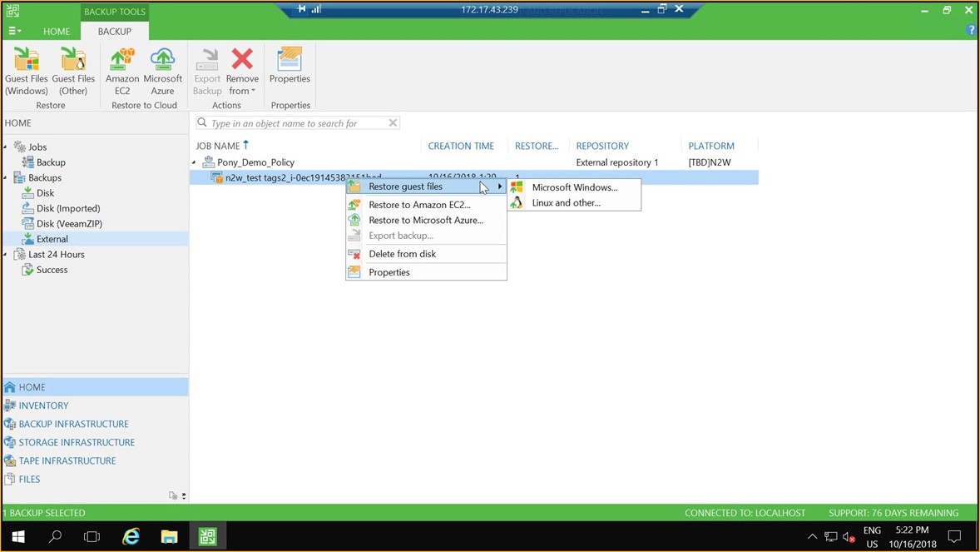Screen dimensions: 980x552
Task: Collapse the Jobs tree node
Action: [6, 147]
